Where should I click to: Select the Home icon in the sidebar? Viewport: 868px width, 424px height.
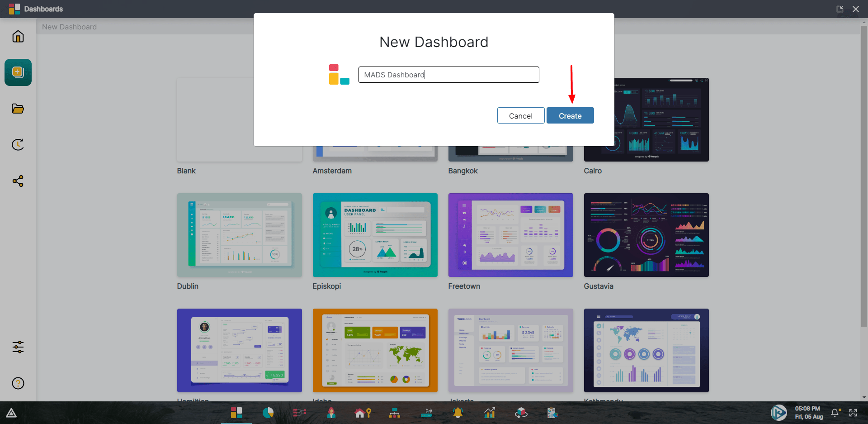tap(18, 36)
